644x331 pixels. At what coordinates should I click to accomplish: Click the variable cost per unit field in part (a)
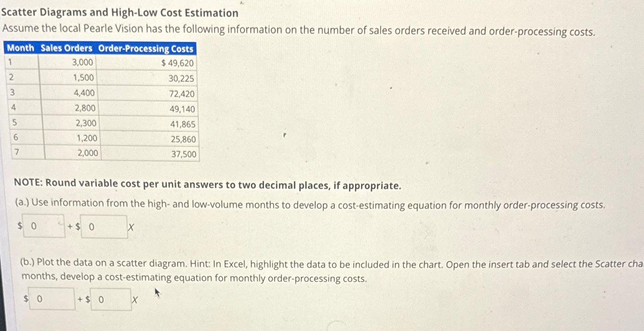point(104,226)
